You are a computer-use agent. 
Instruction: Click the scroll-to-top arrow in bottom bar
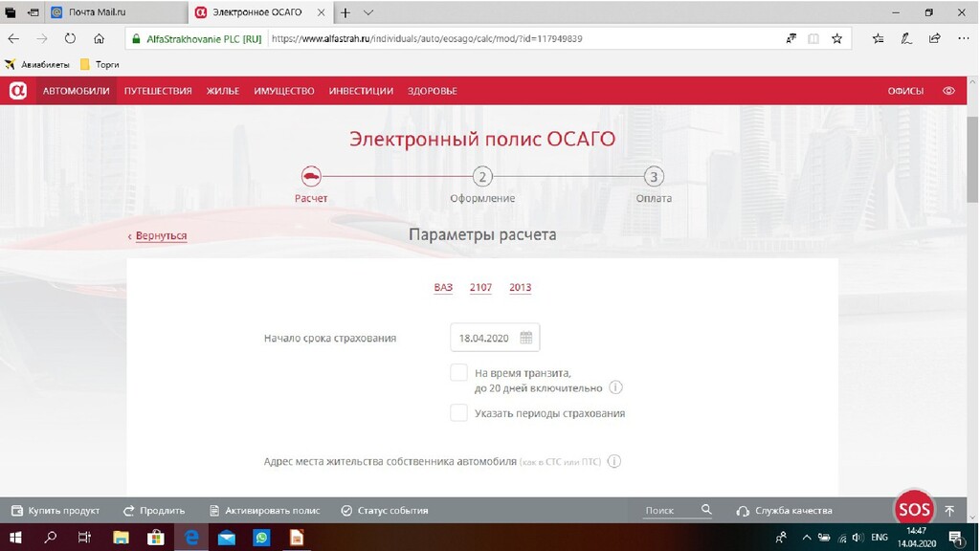[949, 511]
